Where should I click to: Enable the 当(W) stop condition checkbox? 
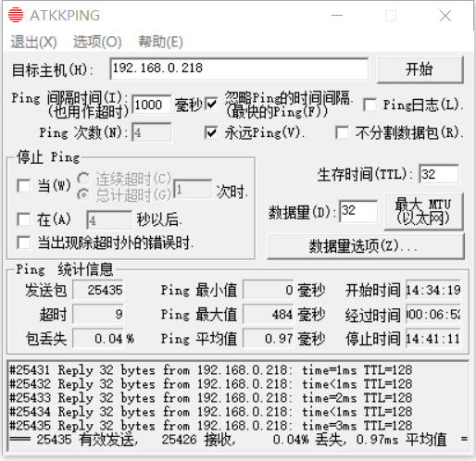pyautogui.click(x=24, y=186)
